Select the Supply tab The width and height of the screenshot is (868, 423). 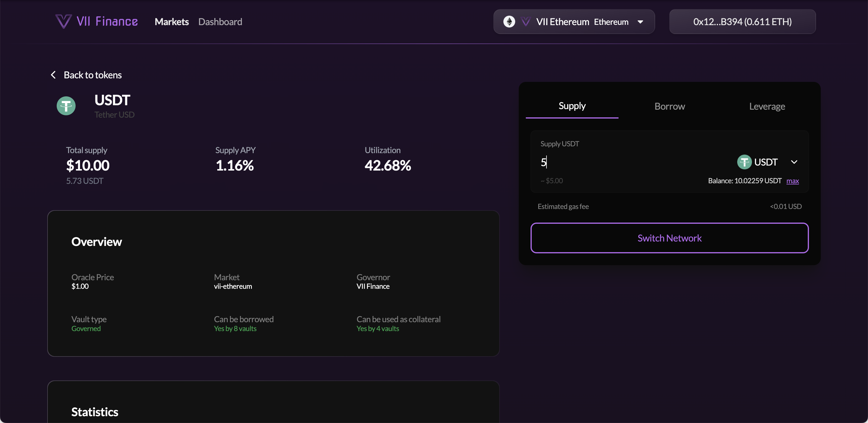(x=572, y=106)
